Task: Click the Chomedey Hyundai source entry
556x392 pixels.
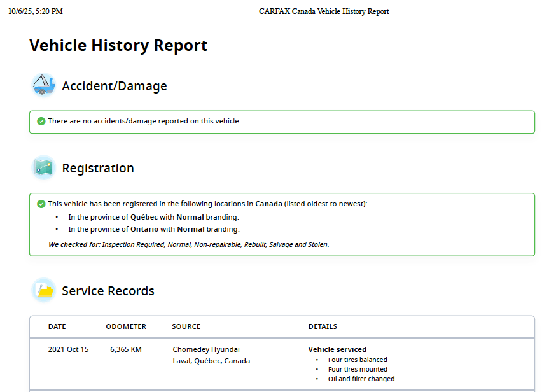Action: [206, 349]
